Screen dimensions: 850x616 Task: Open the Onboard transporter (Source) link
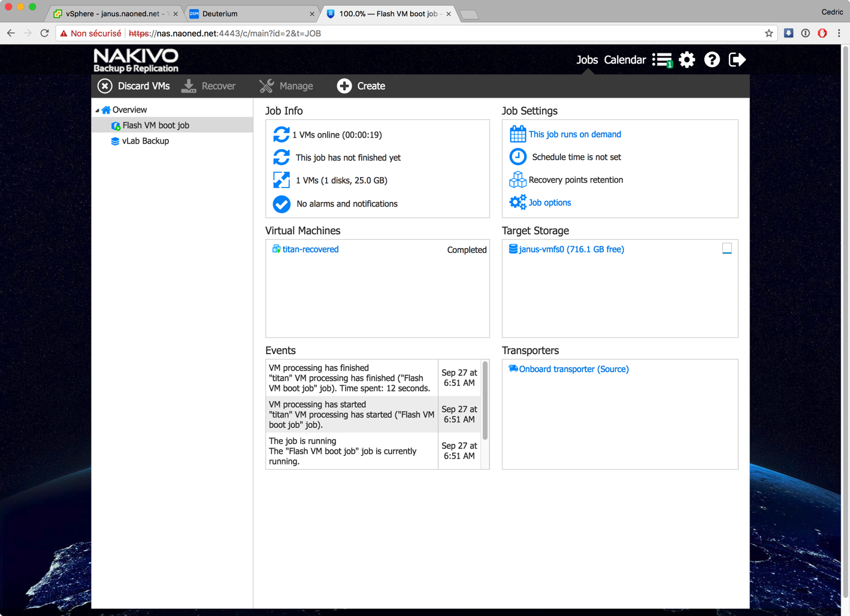[574, 369]
